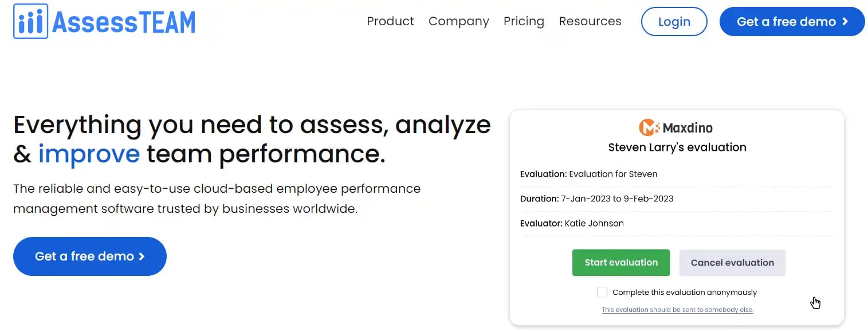Screen dimensions: 868x331
Task: Click the AssessTEAM logo icon
Action: [31, 21]
